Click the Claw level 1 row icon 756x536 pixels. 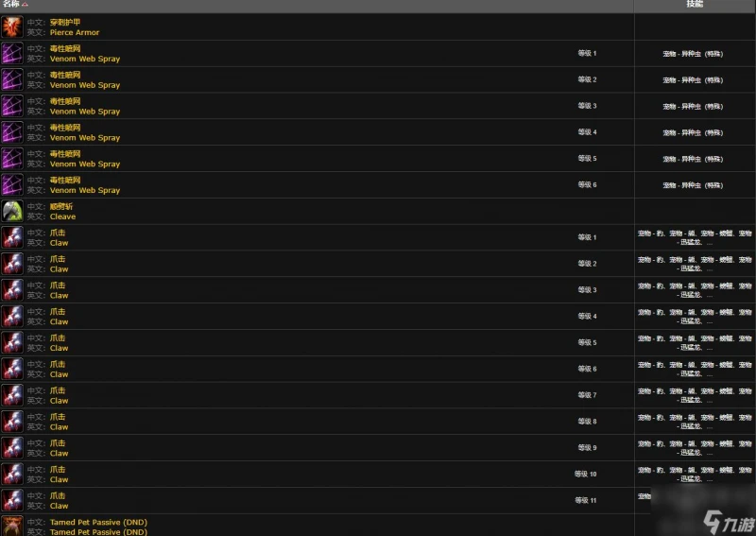tap(12, 237)
